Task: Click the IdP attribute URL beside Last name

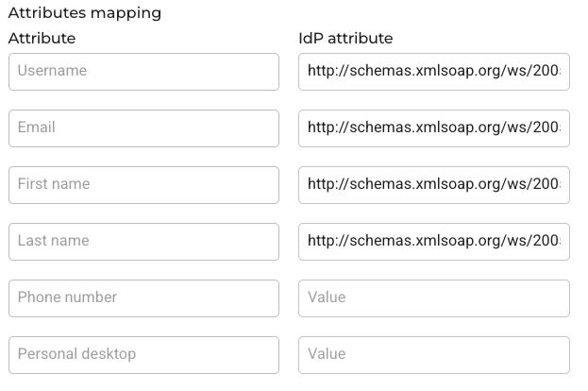Action: tap(434, 242)
